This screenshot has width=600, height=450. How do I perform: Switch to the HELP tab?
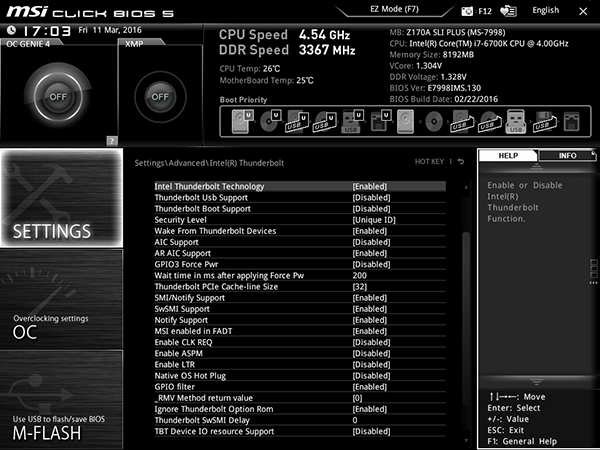[508, 155]
